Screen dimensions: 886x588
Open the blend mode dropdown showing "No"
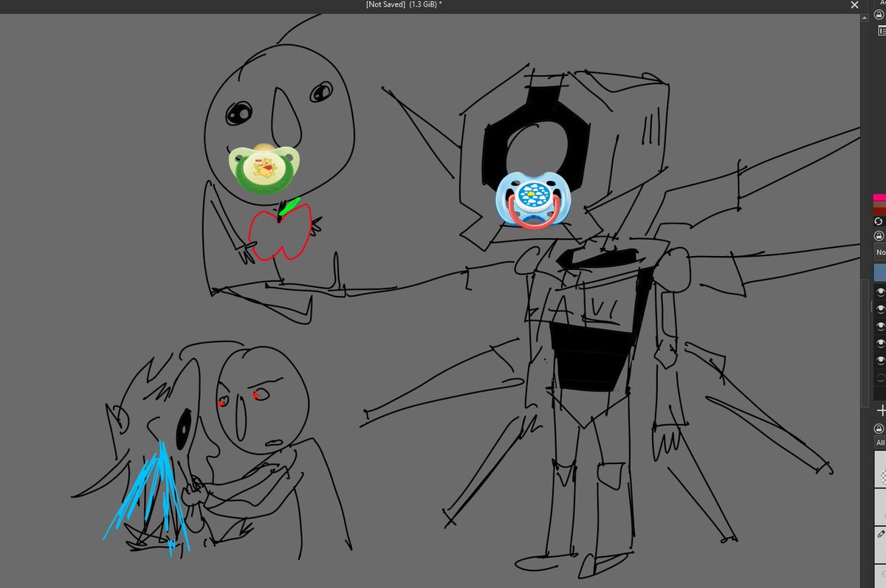click(x=880, y=252)
